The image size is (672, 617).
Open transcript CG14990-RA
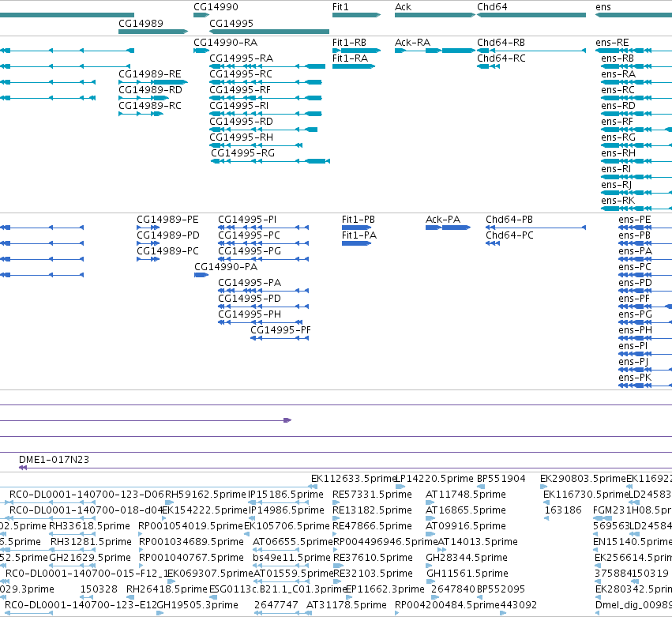[225, 43]
